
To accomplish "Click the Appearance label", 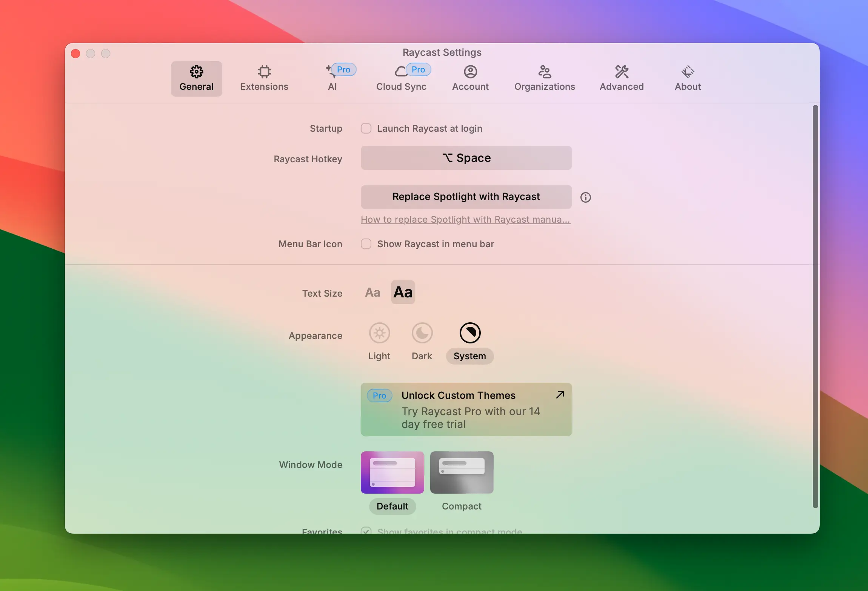I will (315, 336).
